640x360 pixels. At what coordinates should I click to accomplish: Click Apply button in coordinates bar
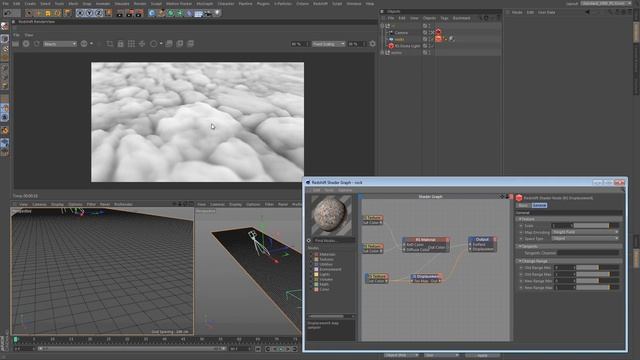482,356
